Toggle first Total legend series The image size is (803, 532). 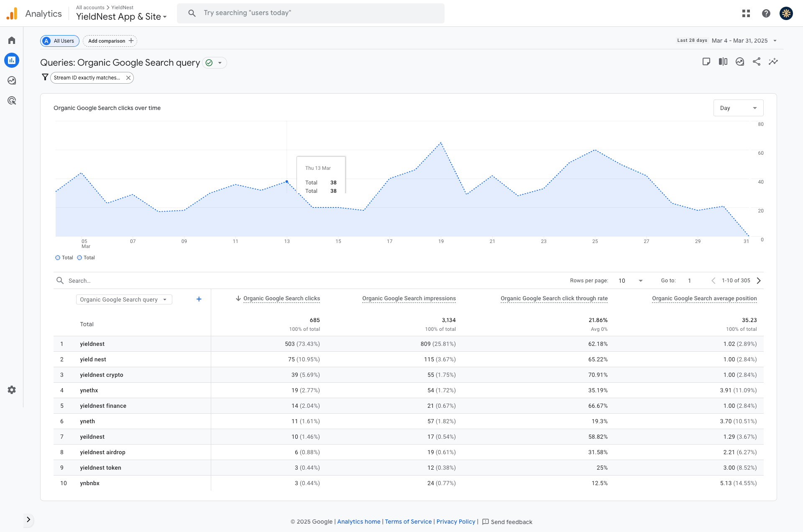(64, 258)
